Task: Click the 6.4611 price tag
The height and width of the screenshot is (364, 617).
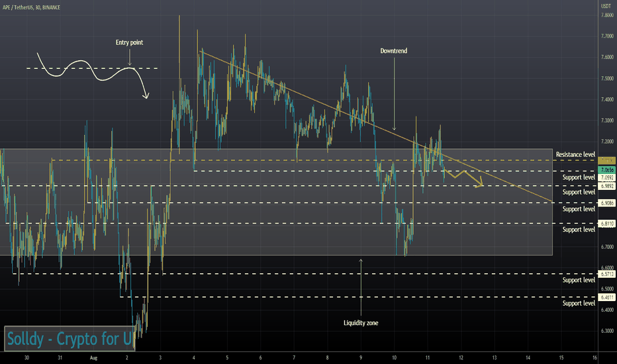Action: [606, 298]
